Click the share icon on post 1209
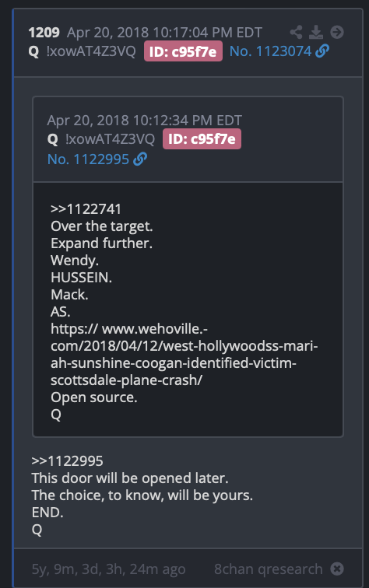The height and width of the screenshot is (588, 369). point(296,32)
